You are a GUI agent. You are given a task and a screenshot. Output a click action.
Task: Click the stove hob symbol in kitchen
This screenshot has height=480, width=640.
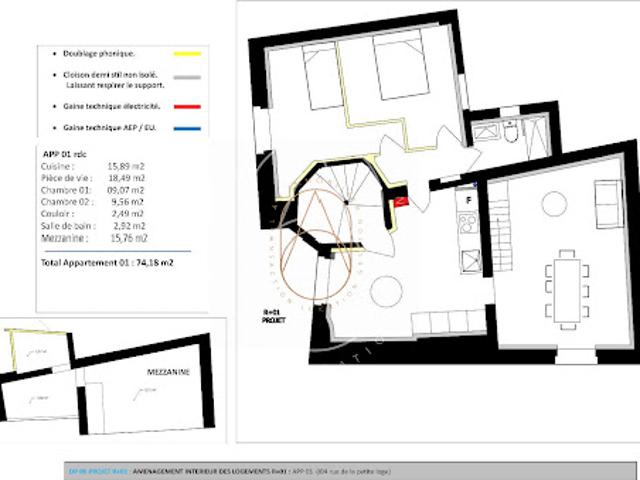click(468, 223)
